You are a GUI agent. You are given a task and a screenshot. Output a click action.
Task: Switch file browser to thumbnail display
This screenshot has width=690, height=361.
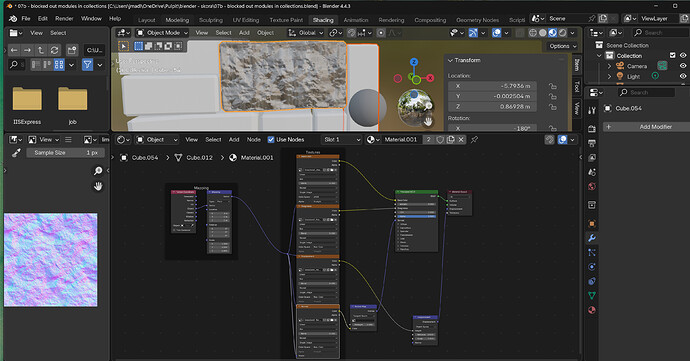coord(59,65)
